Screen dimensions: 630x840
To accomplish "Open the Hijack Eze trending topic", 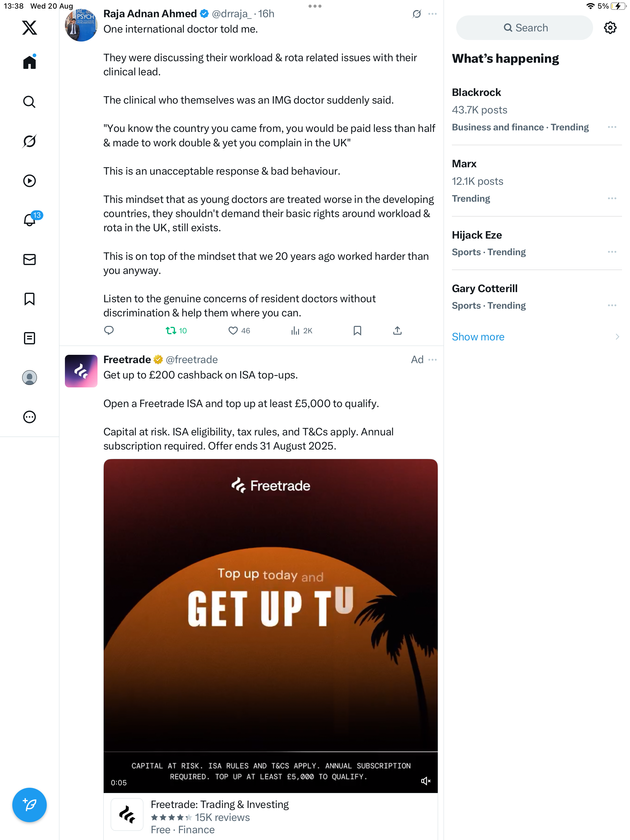I will pyautogui.click(x=477, y=235).
